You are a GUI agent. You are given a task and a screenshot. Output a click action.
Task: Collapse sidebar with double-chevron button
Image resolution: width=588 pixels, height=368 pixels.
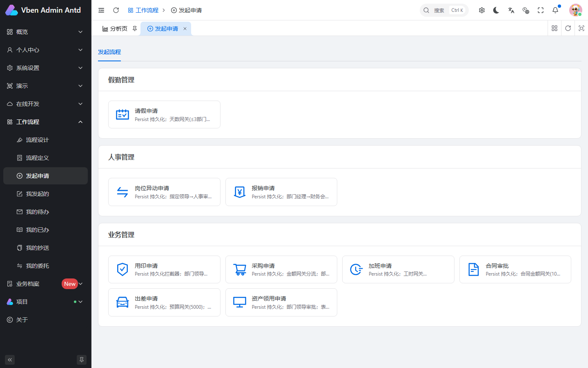point(10,360)
